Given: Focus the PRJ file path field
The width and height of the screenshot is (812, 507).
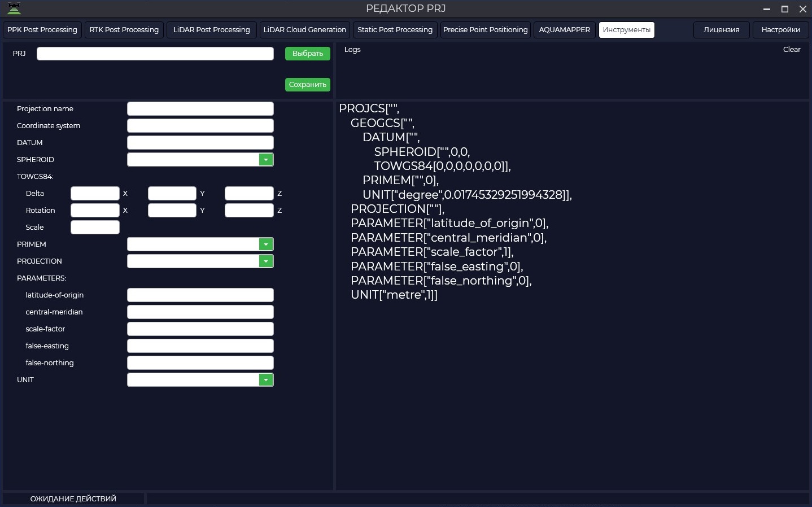Looking at the screenshot, I should coord(155,54).
